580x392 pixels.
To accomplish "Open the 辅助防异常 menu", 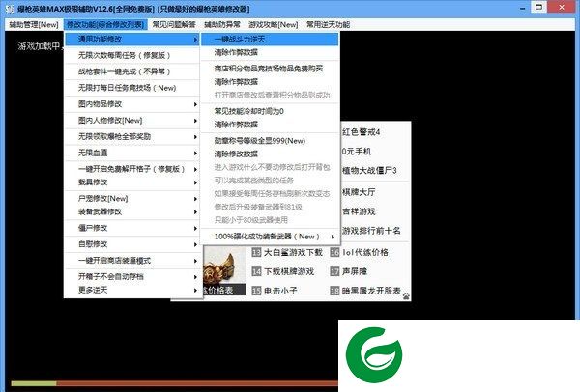I will pyautogui.click(x=222, y=25).
